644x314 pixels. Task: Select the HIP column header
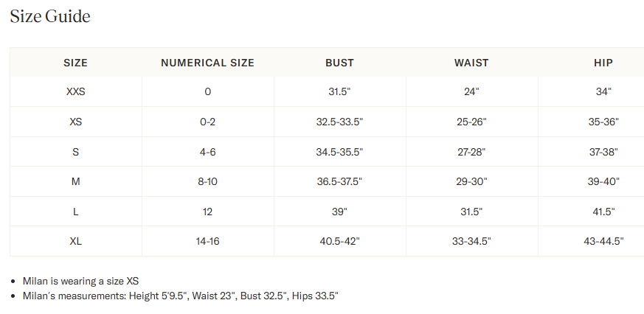[x=603, y=63]
